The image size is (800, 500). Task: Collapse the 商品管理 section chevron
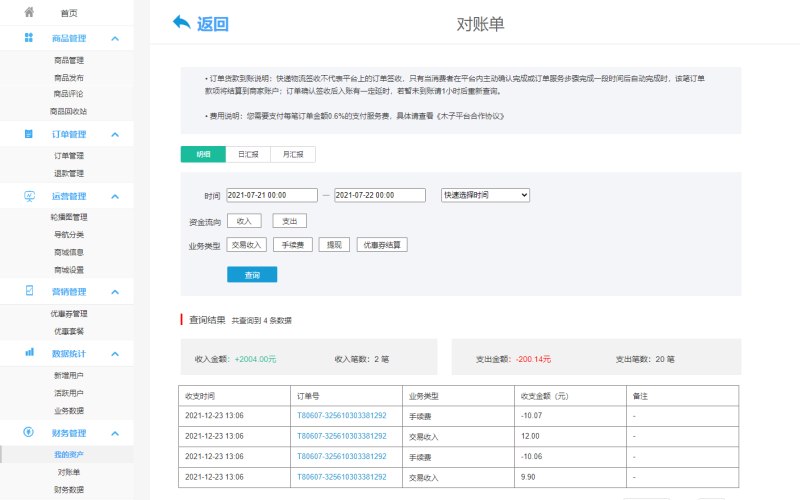pos(115,38)
